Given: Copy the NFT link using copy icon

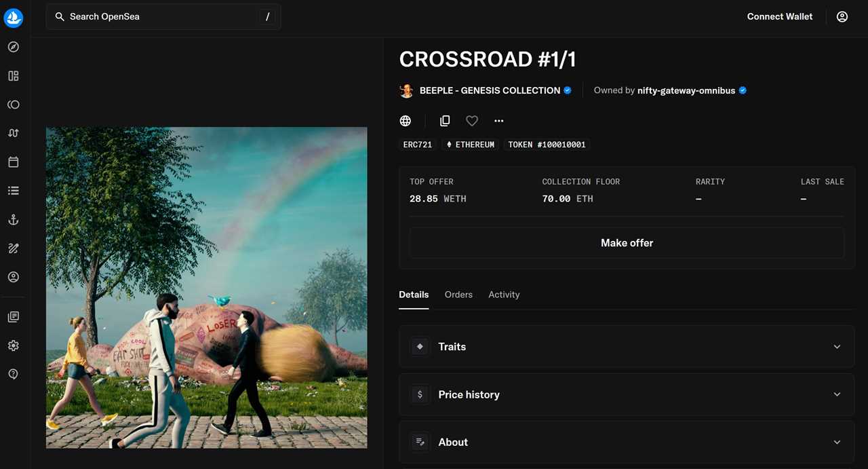Looking at the screenshot, I should click(444, 120).
